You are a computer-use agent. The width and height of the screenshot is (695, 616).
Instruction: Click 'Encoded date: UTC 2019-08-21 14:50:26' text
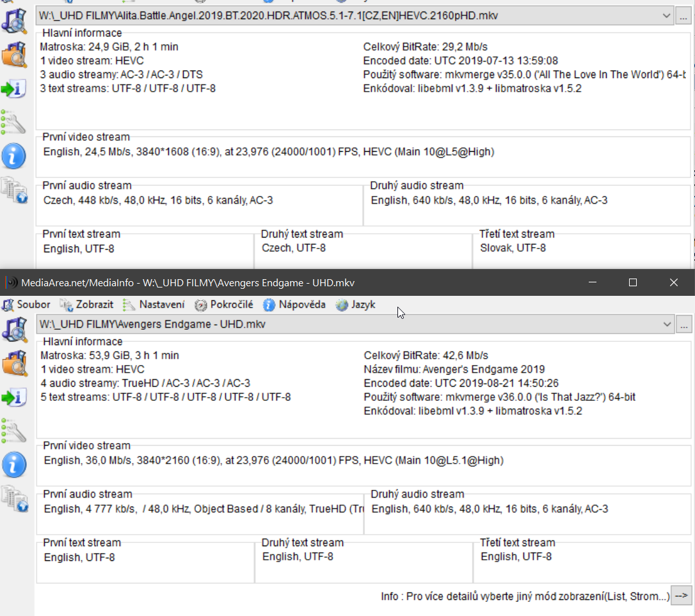[461, 383]
